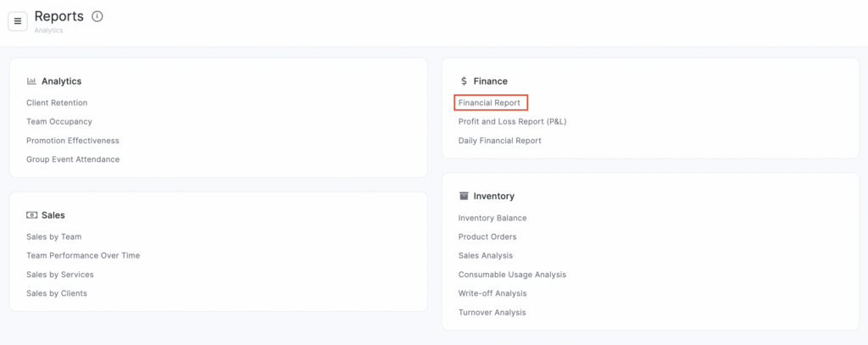Select Sales by Services report
The height and width of the screenshot is (345, 868).
click(x=60, y=275)
